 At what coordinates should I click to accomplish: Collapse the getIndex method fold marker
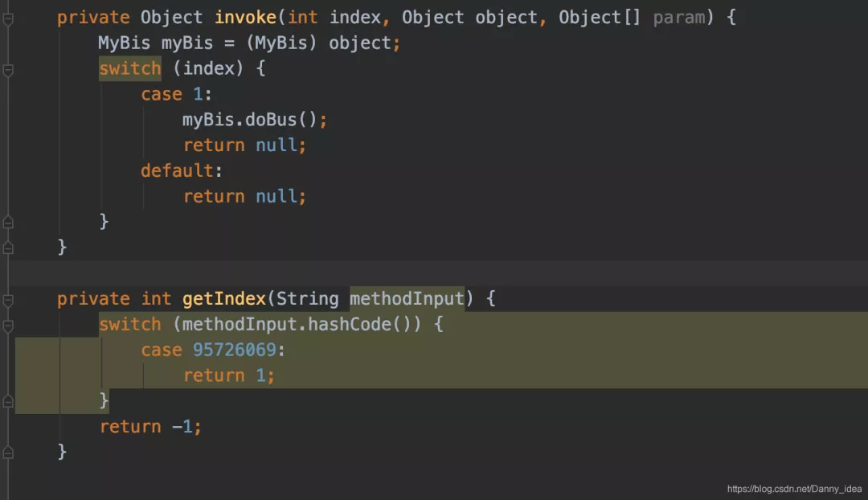pyautogui.click(x=8, y=301)
